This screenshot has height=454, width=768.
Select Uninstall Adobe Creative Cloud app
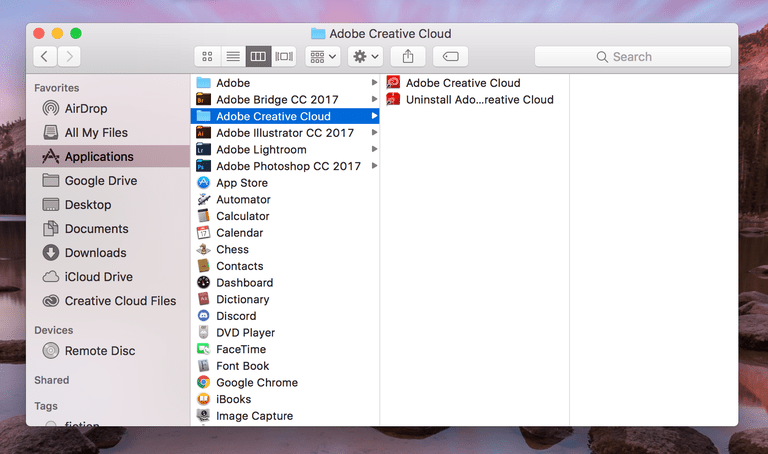click(474, 99)
